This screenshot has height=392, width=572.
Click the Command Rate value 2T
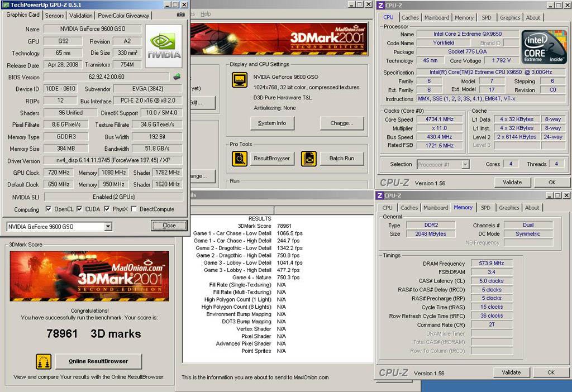[x=492, y=324]
